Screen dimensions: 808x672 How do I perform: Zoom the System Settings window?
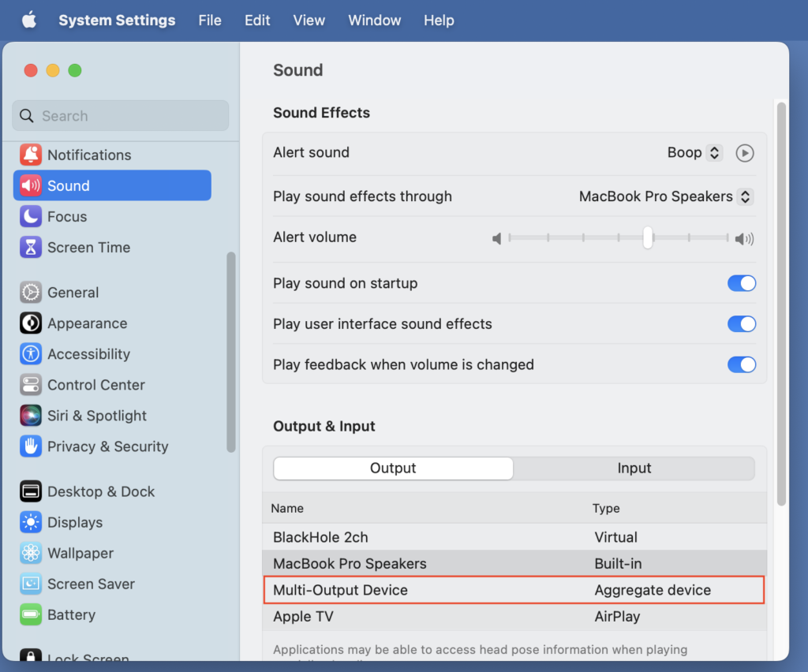[x=75, y=70]
